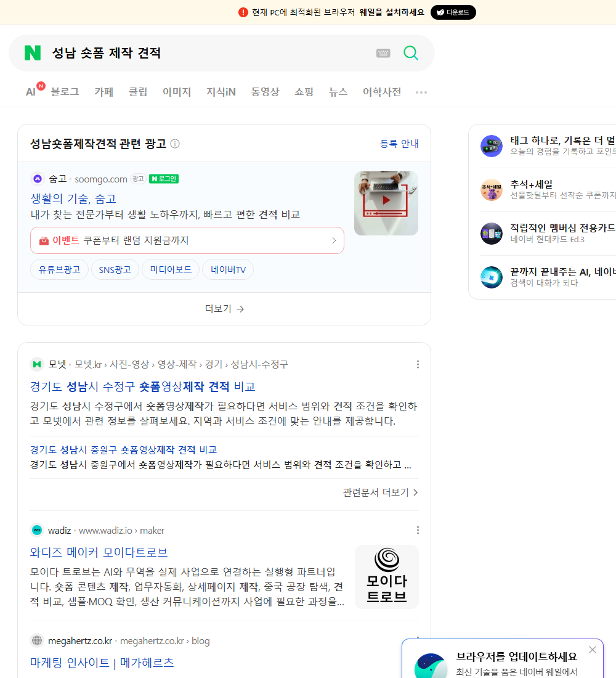Screen dimensions: 616x678
Task: Click the green magnifier search icon
Action: tap(411, 53)
